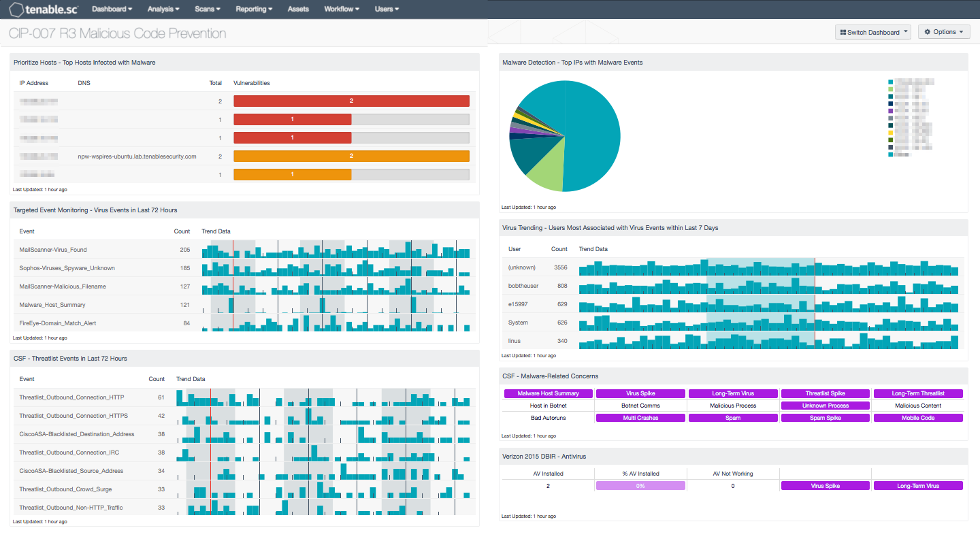This screenshot has width=980, height=558.
Task: Click the linus user row
Action: point(733,341)
